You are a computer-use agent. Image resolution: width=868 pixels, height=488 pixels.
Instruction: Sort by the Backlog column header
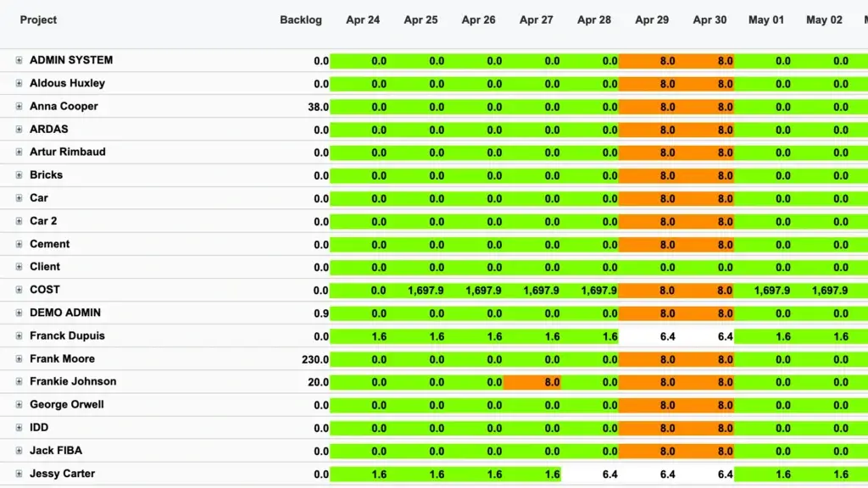[x=301, y=19]
